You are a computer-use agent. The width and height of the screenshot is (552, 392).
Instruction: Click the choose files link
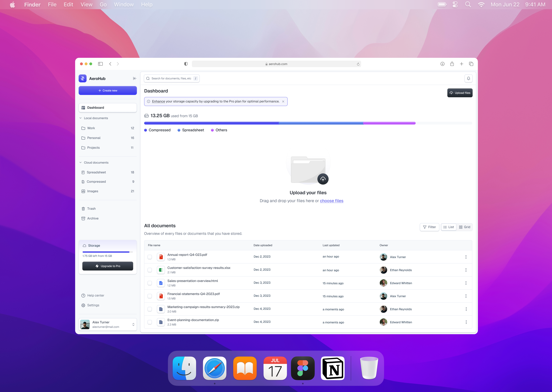click(x=331, y=201)
